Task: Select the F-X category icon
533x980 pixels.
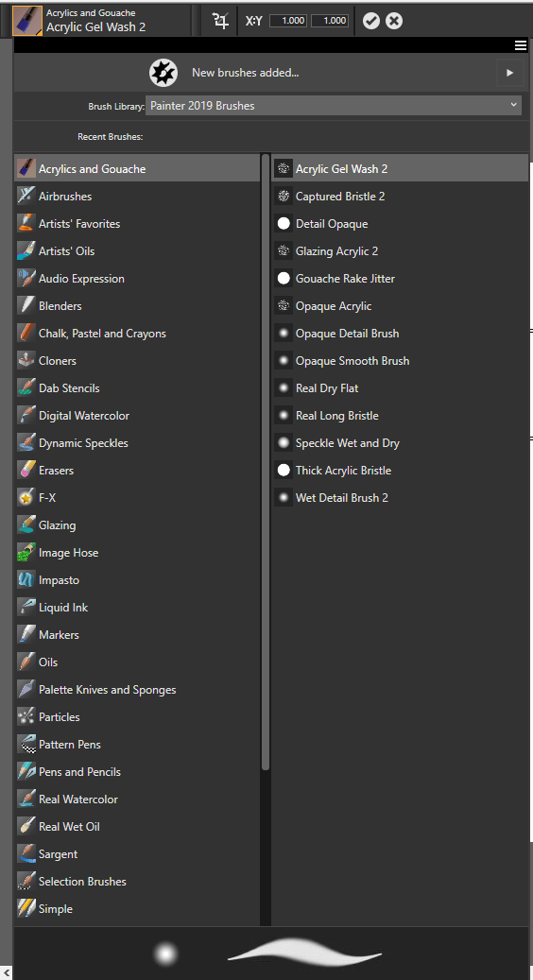Action: point(26,498)
